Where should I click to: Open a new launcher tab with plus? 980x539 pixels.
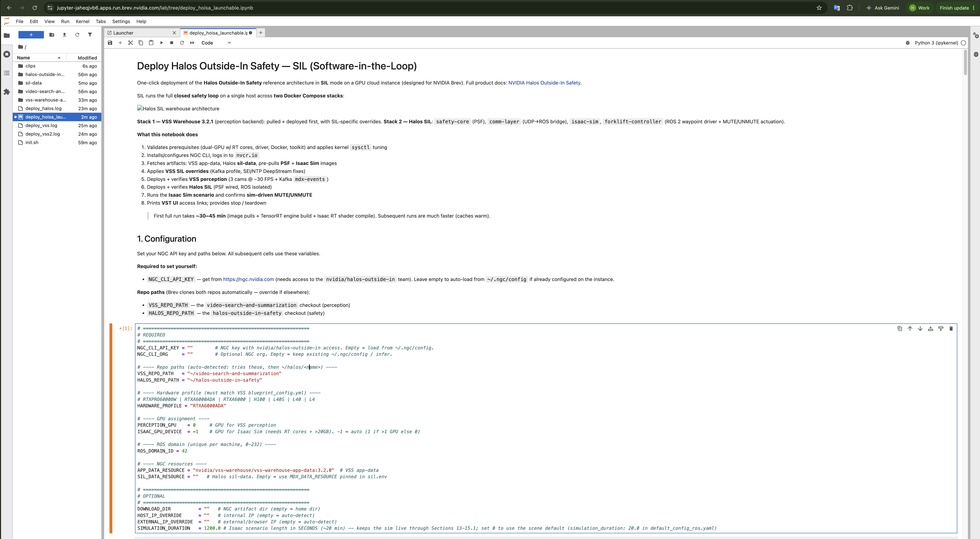point(261,33)
